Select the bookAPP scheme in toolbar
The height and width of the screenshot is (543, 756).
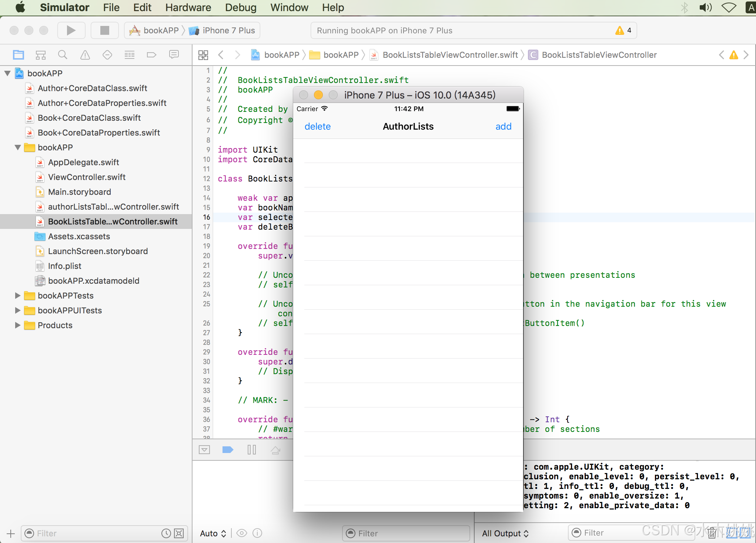(154, 30)
